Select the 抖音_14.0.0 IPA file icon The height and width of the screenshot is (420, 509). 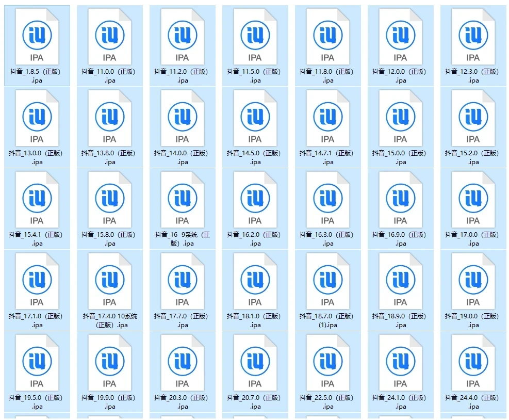[183, 118]
